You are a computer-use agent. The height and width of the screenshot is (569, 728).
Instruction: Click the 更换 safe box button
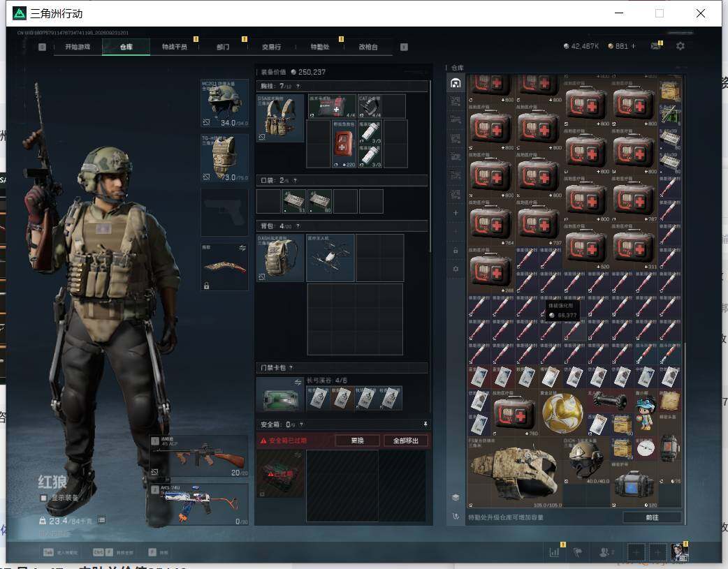pyautogui.click(x=357, y=441)
